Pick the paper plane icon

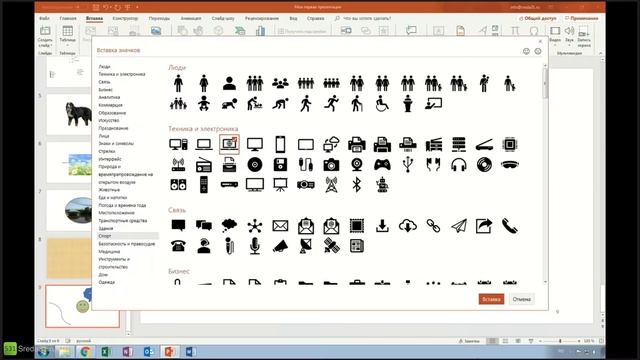459,226
